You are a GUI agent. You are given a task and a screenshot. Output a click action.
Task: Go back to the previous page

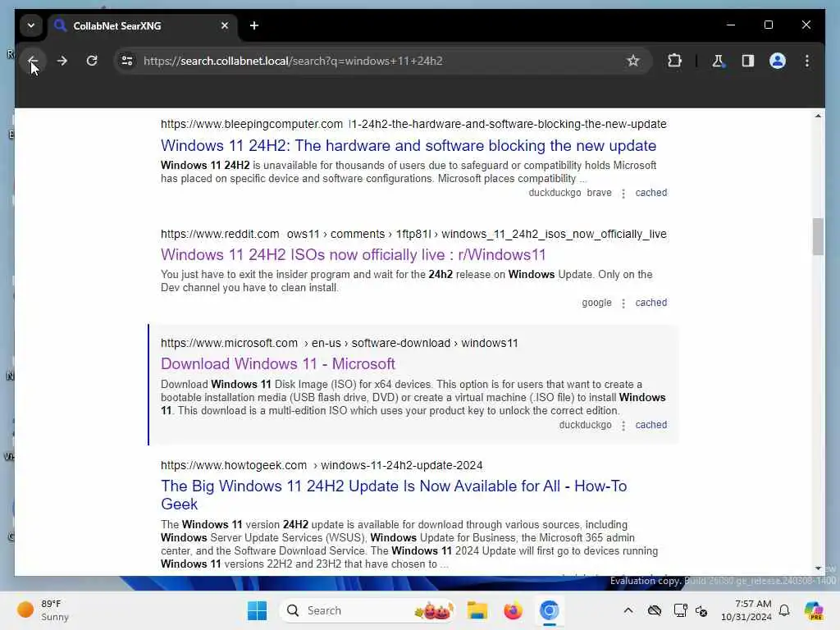[32, 61]
